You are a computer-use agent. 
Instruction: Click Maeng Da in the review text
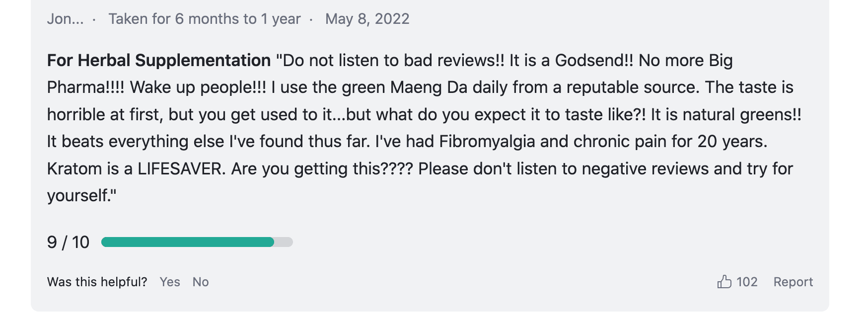pyautogui.click(x=429, y=87)
